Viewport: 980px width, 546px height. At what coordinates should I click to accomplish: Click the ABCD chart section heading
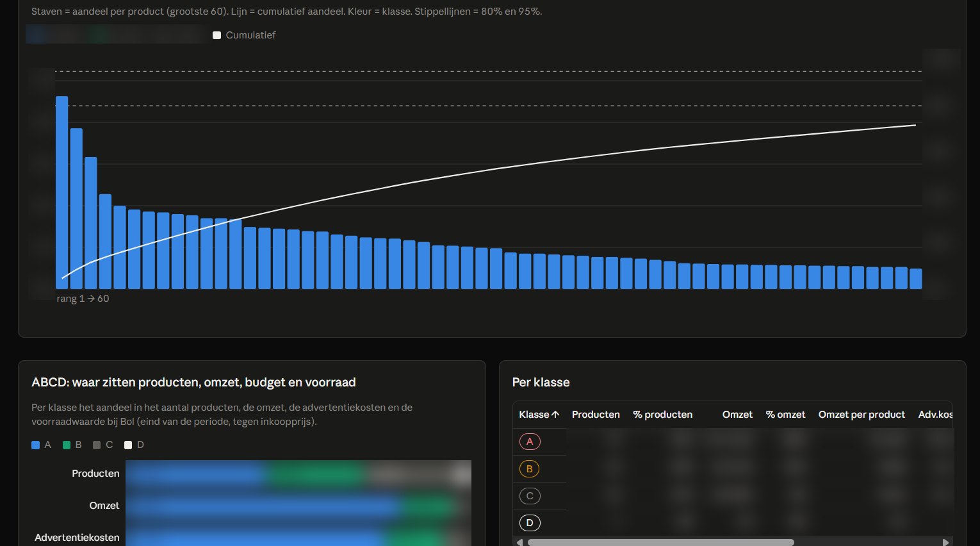[x=193, y=383]
